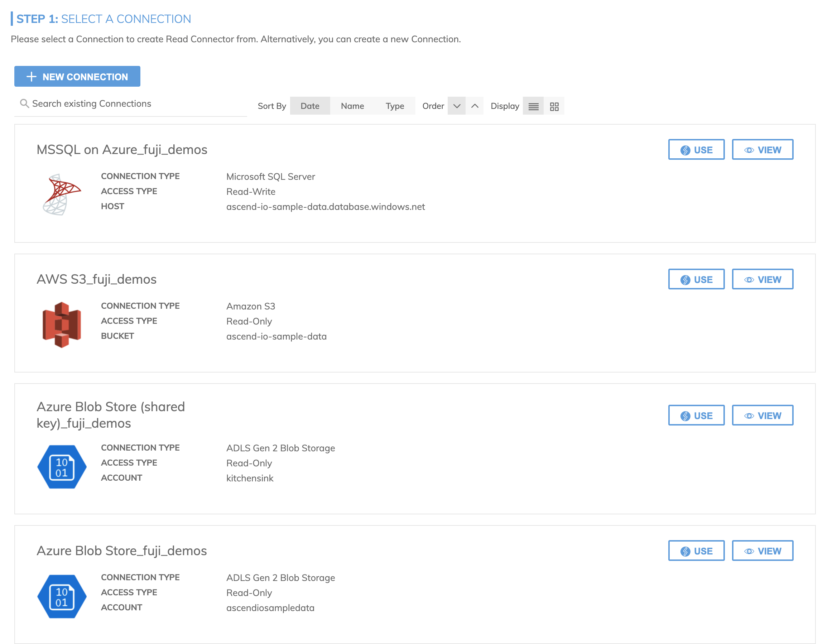View Azure Blob Store shared key connection
Image resolution: width=823 pixels, height=644 pixels.
[762, 415]
